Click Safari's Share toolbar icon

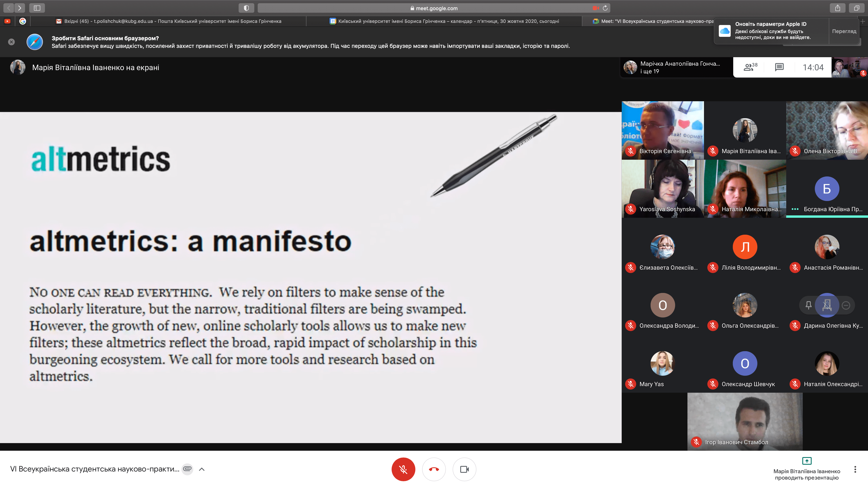click(x=837, y=8)
